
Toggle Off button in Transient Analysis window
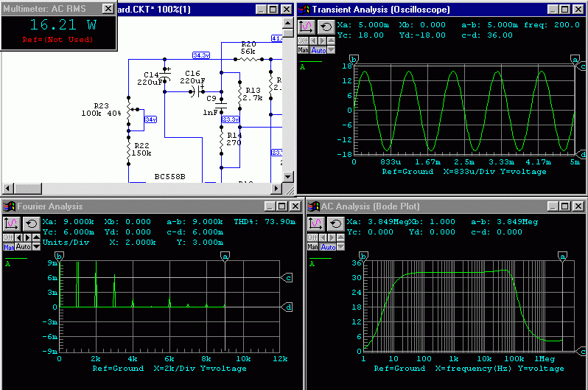coord(303,41)
